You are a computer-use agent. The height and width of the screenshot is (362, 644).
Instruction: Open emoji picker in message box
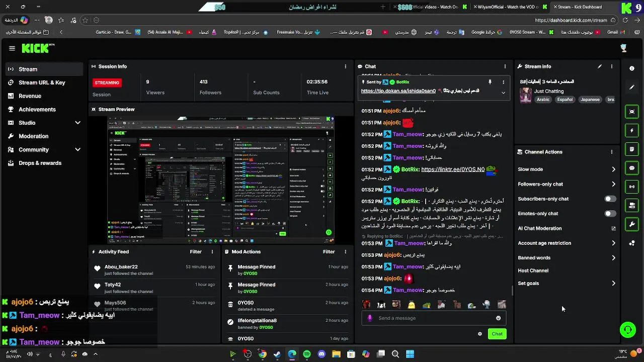(499, 318)
